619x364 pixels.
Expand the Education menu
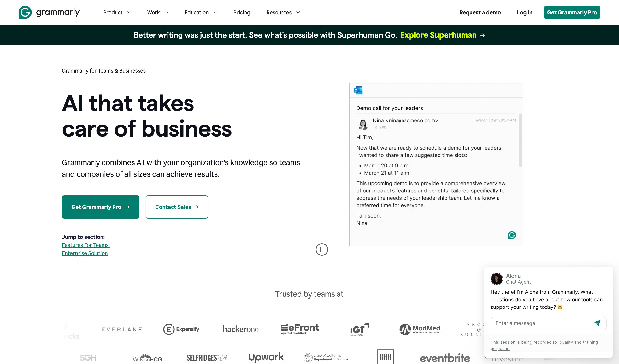point(201,13)
